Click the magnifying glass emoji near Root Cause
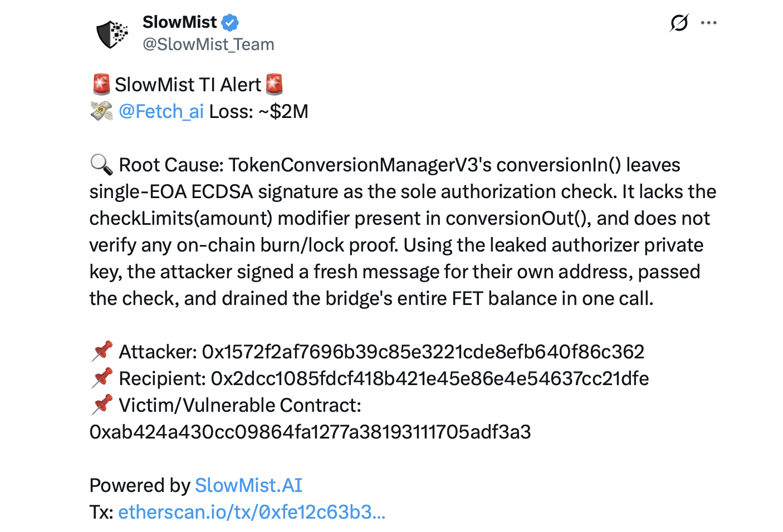 click(x=101, y=165)
